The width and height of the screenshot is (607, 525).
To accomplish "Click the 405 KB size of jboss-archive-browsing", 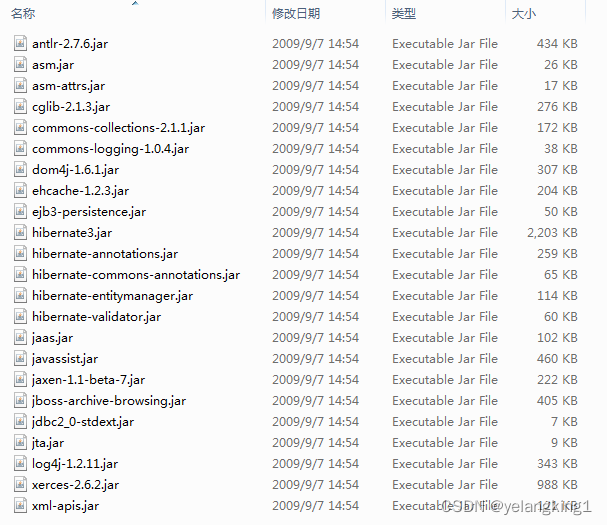I will click(x=557, y=401).
